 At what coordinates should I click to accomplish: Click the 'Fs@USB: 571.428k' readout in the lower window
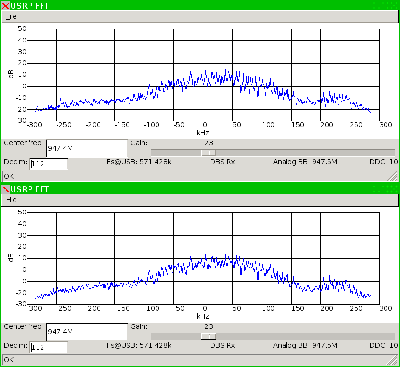139,345
